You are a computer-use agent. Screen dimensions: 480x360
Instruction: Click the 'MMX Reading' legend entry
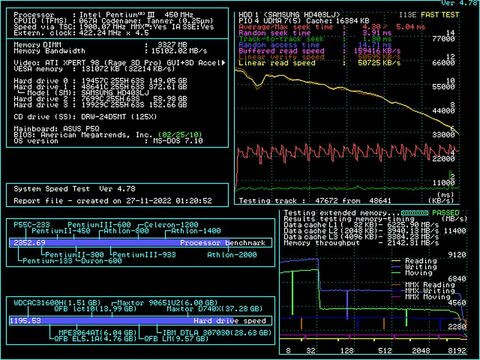coord(423,285)
